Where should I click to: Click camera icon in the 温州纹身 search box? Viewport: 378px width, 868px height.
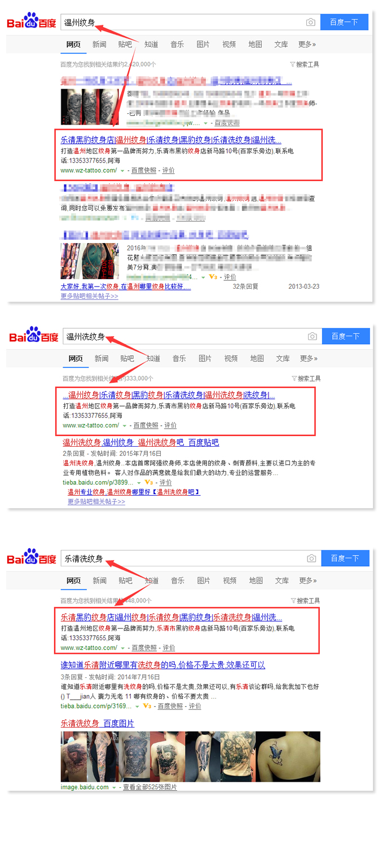click(x=310, y=22)
